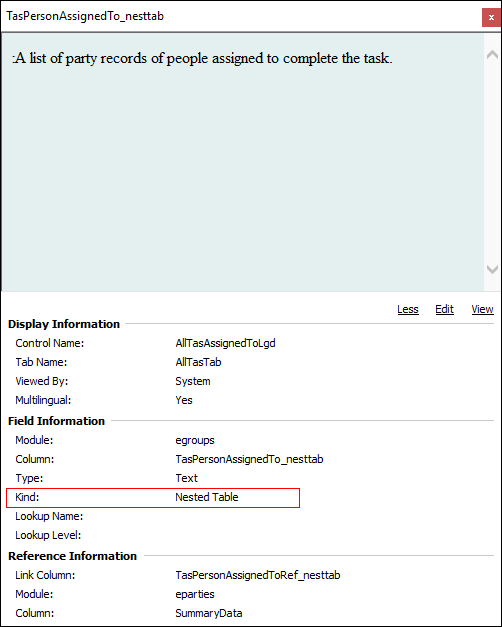Open the Edit link

point(444,309)
